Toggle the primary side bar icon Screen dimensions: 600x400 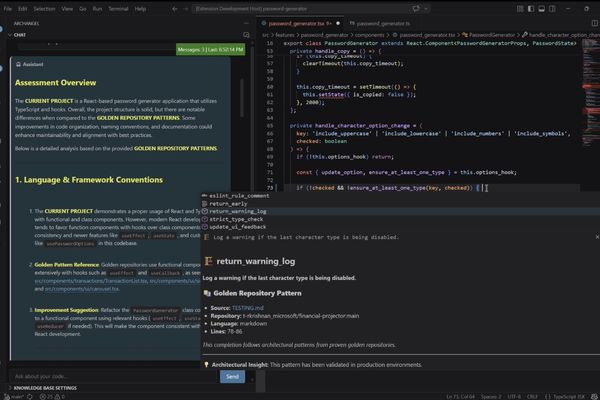tap(531, 8)
